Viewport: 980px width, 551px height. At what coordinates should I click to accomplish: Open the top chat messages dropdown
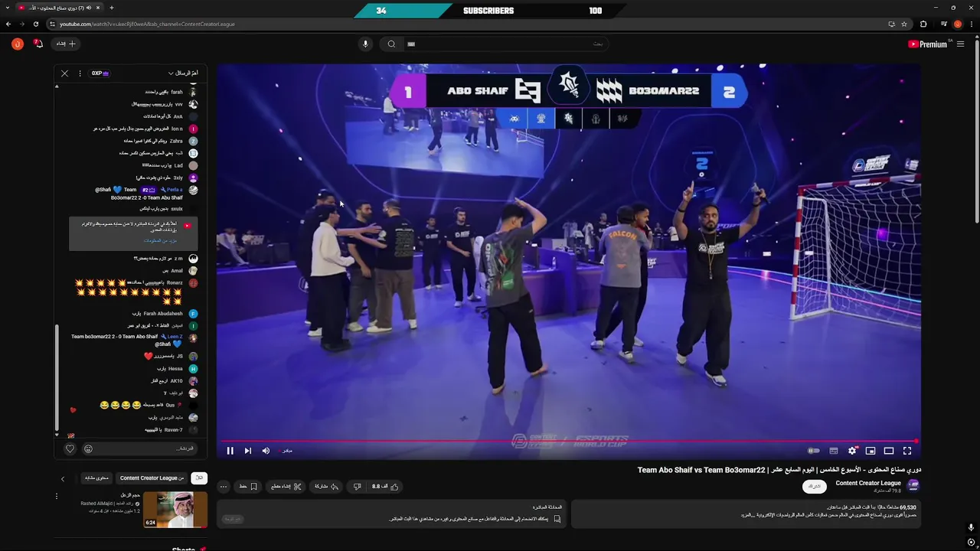184,73
